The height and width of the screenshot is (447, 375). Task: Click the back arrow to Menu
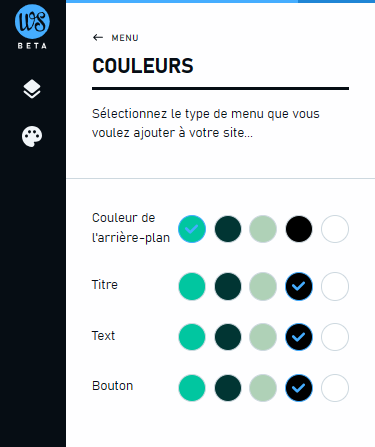pyautogui.click(x=98, y=37)
